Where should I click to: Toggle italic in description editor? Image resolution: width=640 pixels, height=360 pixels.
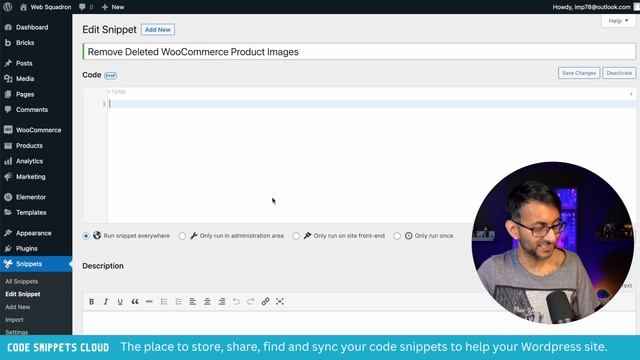click(106, 302)
